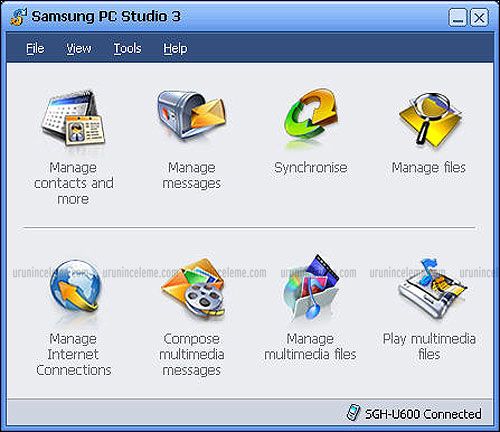This screenshot has width=500, height=432.
Task: Launch the Play multimedia files player icon
Action: tap(433, 288)
